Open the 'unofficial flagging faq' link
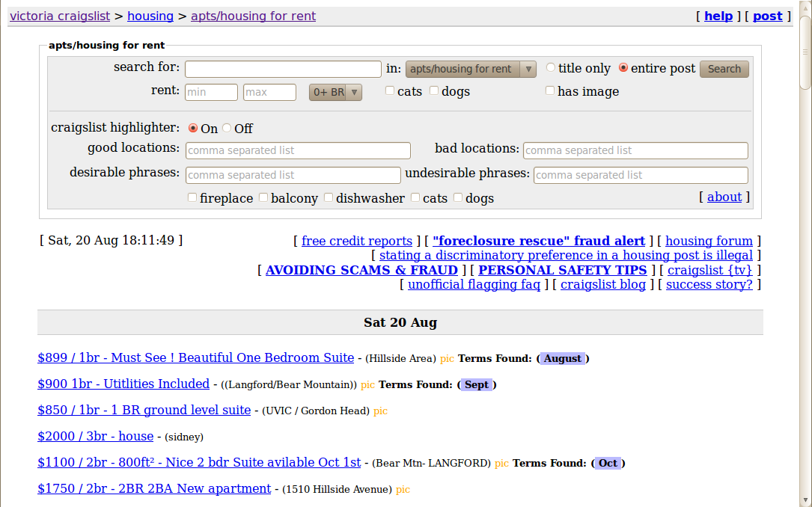 [474, 285]
